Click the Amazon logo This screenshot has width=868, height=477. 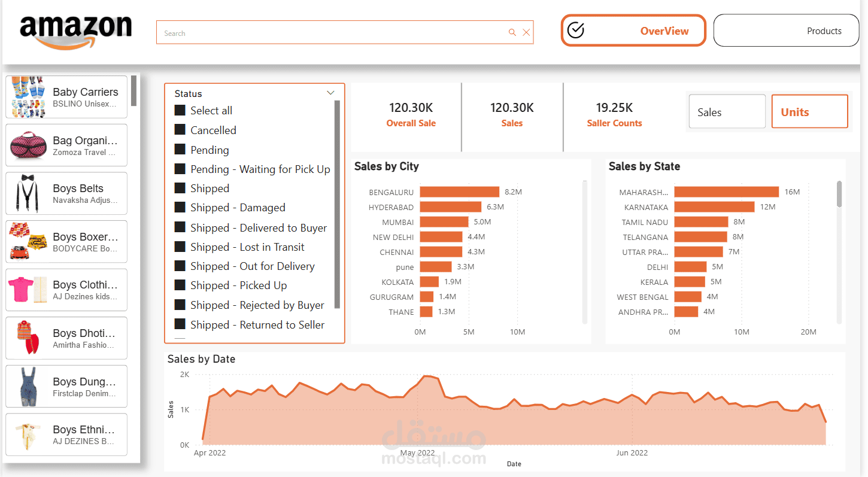(76, 31)
